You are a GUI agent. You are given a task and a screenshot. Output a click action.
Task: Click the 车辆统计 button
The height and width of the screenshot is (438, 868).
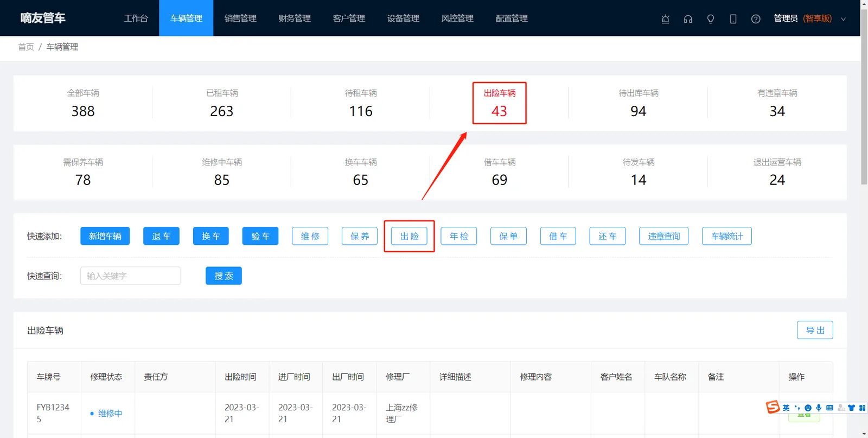point(726,236)
